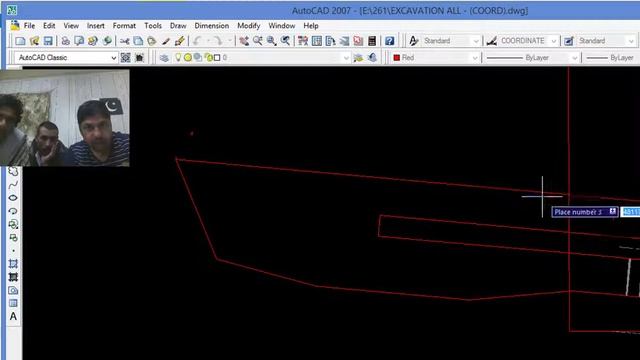Click the 3D DWF globe icon
The image size is (640, 360).
(107, 41)
